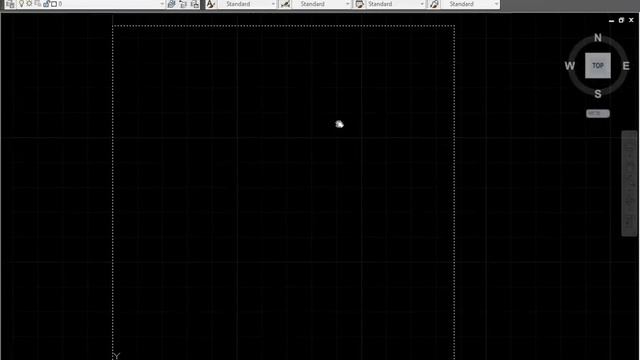The height and width of the screenshot is (360, 640).
Task: Restore down the drawing window
Action: [x=621, y=20]
